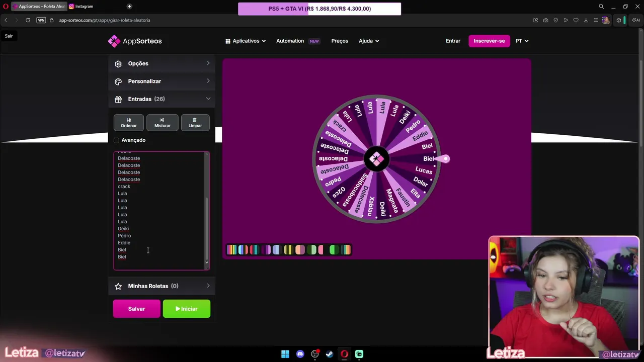Open the Preços page
The width and height of the screenshot is (644, 362).
click(340, 41)
